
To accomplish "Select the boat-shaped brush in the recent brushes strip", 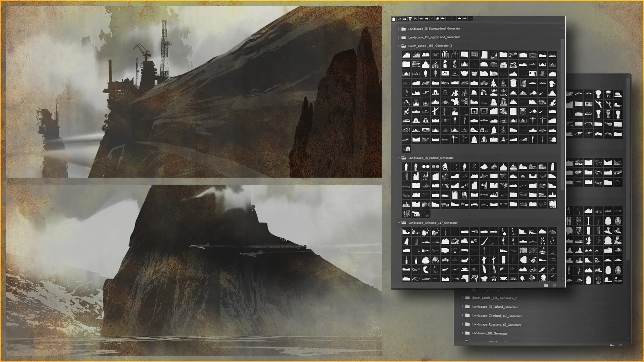I will [438, 19].
